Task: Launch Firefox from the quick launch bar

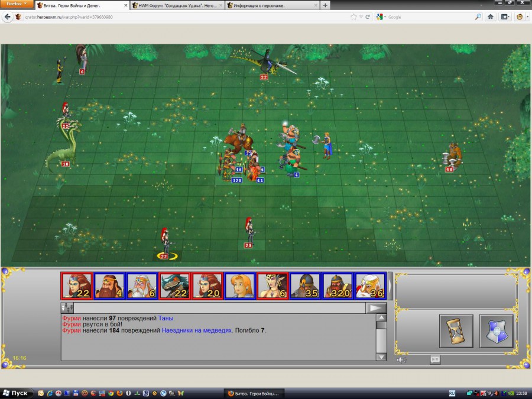Action: pos(119,394)
